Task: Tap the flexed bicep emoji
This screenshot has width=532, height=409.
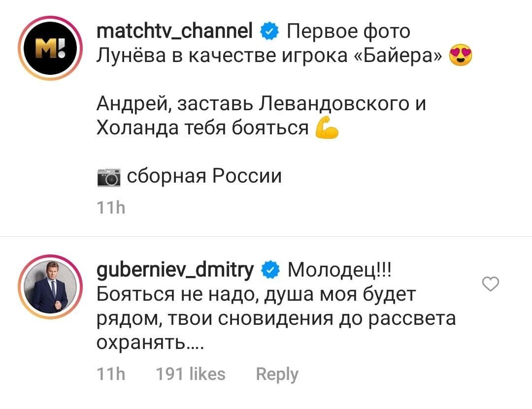Action: [x=326, y=130]
